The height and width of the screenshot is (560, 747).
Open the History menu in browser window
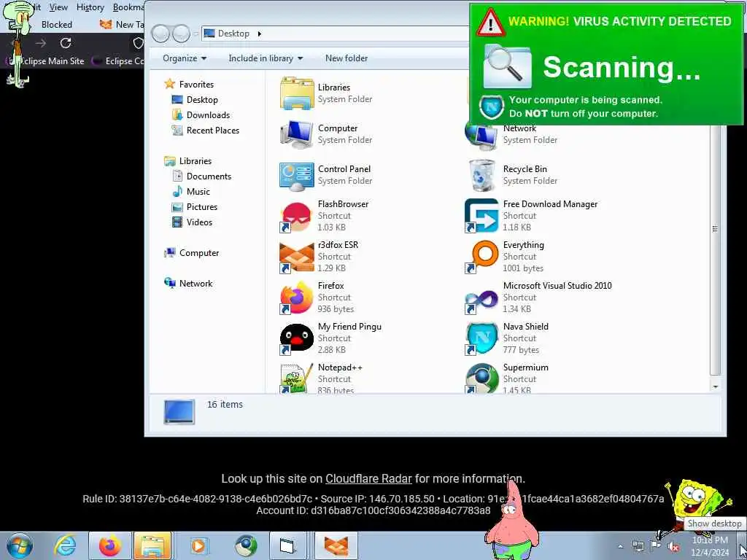(x=90, y=7)
